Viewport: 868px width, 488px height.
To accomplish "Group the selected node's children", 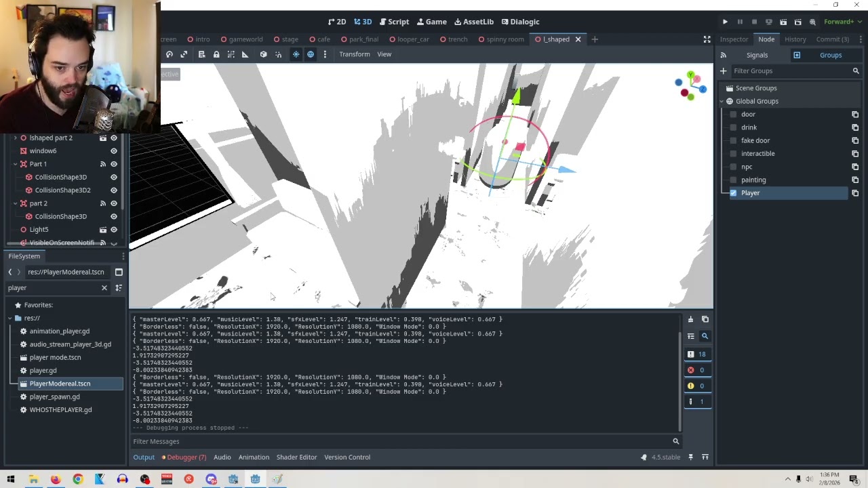I will (x=231, y=54).
